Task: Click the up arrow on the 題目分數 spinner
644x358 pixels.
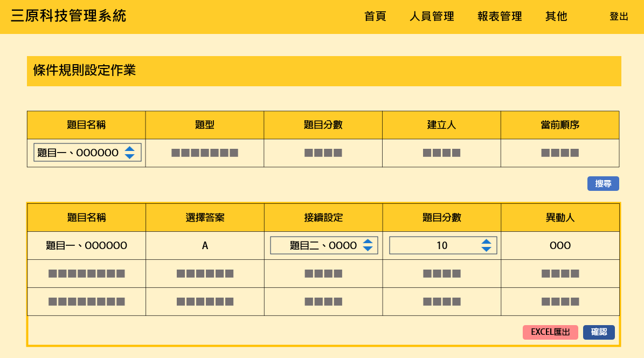Action: [487, 242]
